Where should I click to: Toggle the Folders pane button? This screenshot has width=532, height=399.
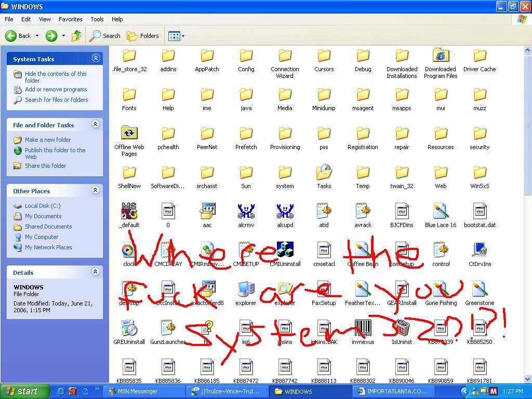[143, 36]
